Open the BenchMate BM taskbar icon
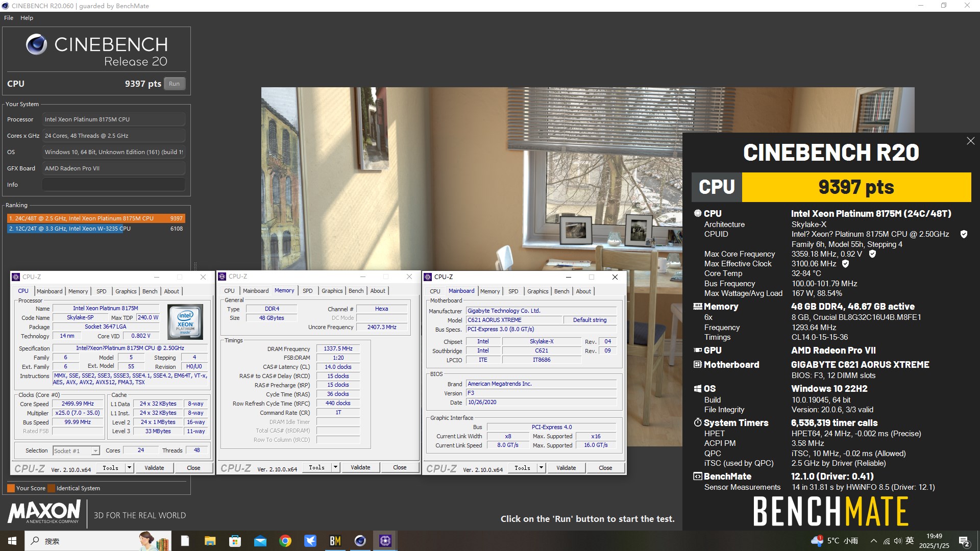This screenshot has height=551, width=980. (335, 541)
